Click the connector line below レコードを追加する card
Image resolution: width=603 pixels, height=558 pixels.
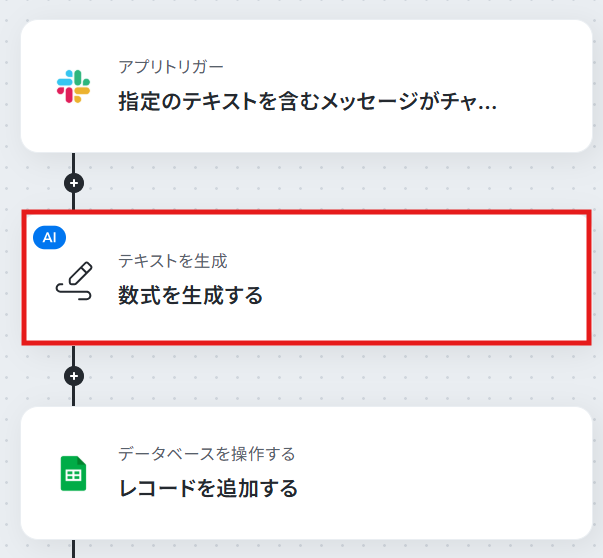73,549
